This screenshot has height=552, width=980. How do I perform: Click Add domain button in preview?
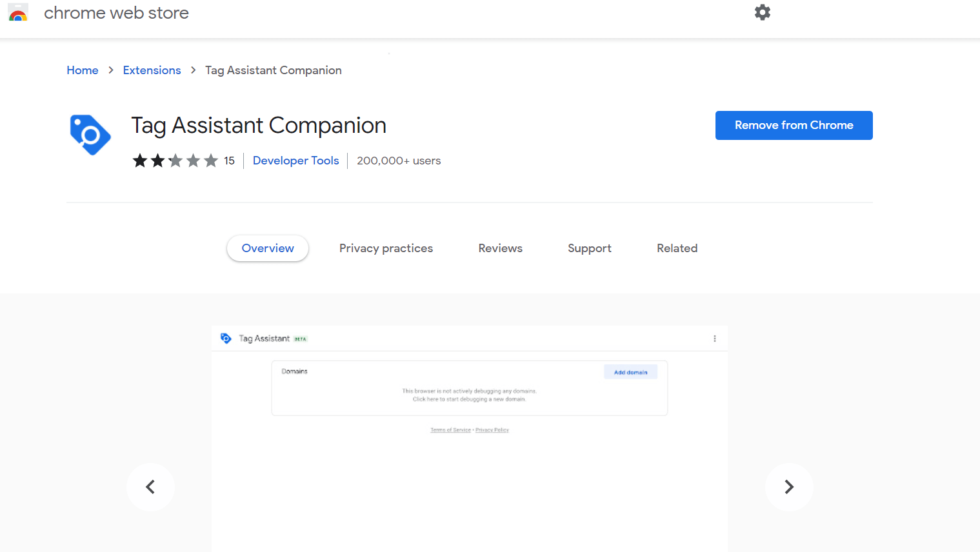coord(630,372)
